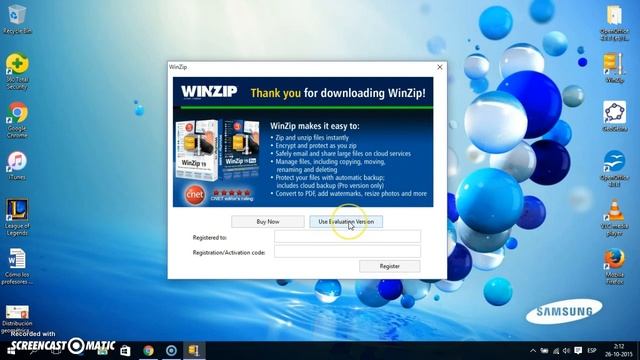Select the WinZip taskbar button

point(193,351)
